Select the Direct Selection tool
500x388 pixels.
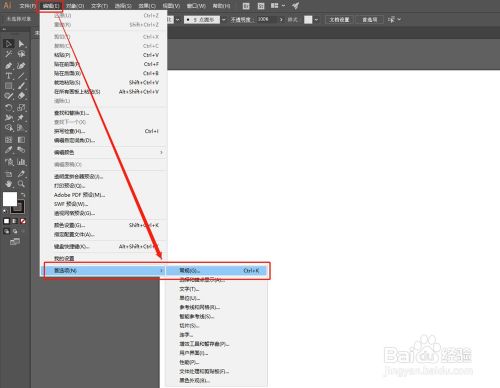click(x=21, y=44)
